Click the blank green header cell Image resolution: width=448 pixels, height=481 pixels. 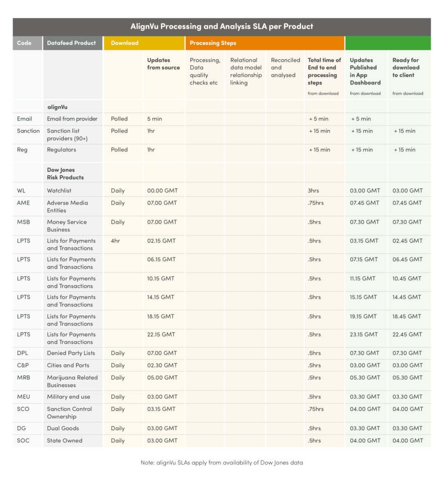pos(387,43)
